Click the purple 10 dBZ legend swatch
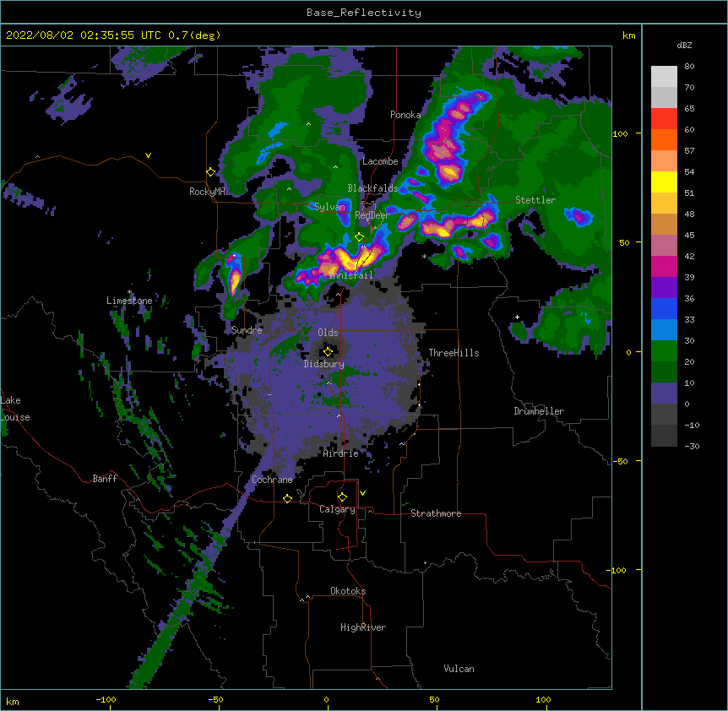The width and height of the screenshot is (728, 711). pos(664,393)
